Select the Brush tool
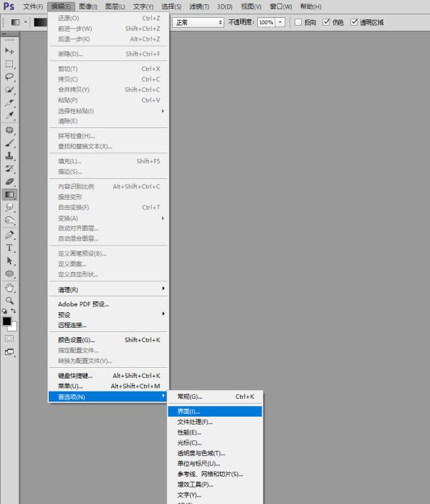This screenshot has width=430, height=504. pos(9,143)
